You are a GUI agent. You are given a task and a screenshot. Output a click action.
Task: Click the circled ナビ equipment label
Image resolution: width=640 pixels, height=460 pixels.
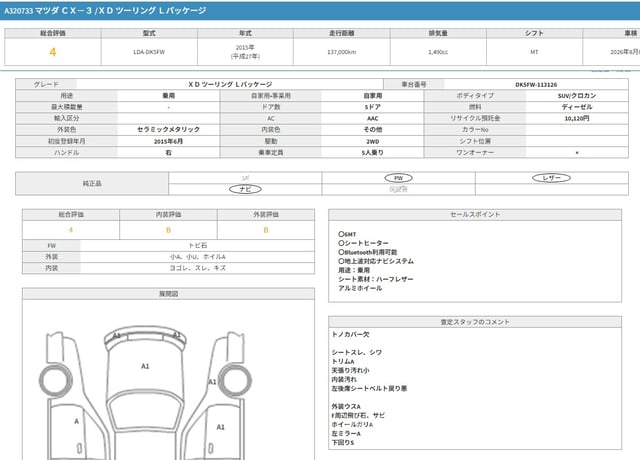(244, 188)
